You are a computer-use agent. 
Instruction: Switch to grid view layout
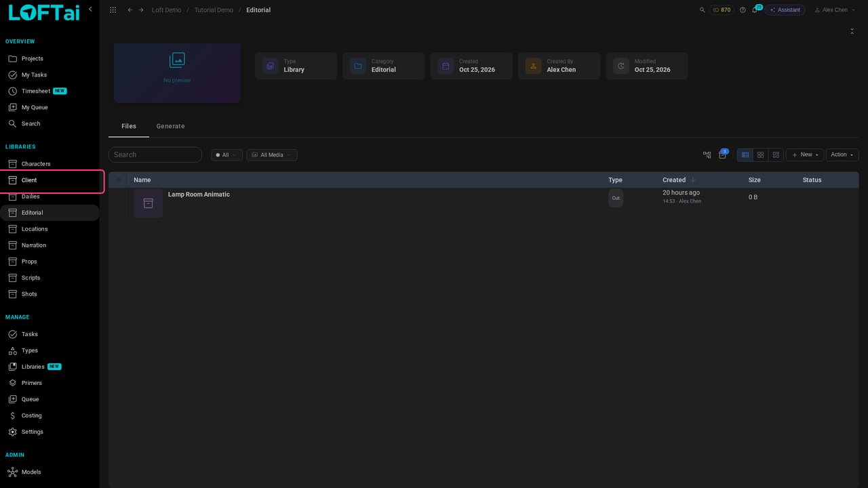(x=761, y=155)
